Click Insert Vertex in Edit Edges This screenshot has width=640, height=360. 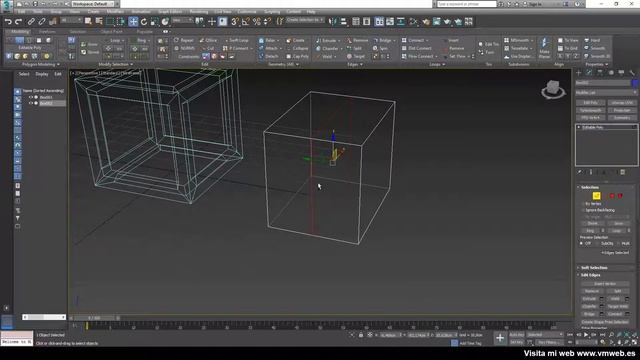(605, 284)
